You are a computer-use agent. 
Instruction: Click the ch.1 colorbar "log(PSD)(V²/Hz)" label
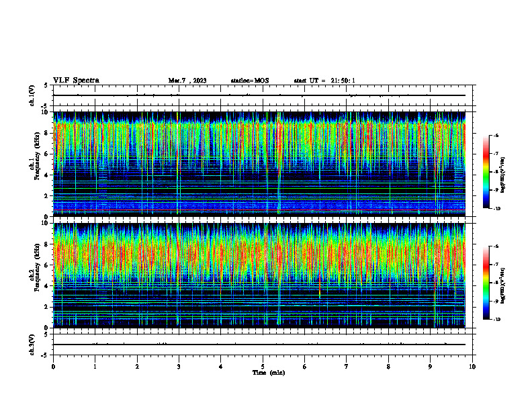point(503,175)
